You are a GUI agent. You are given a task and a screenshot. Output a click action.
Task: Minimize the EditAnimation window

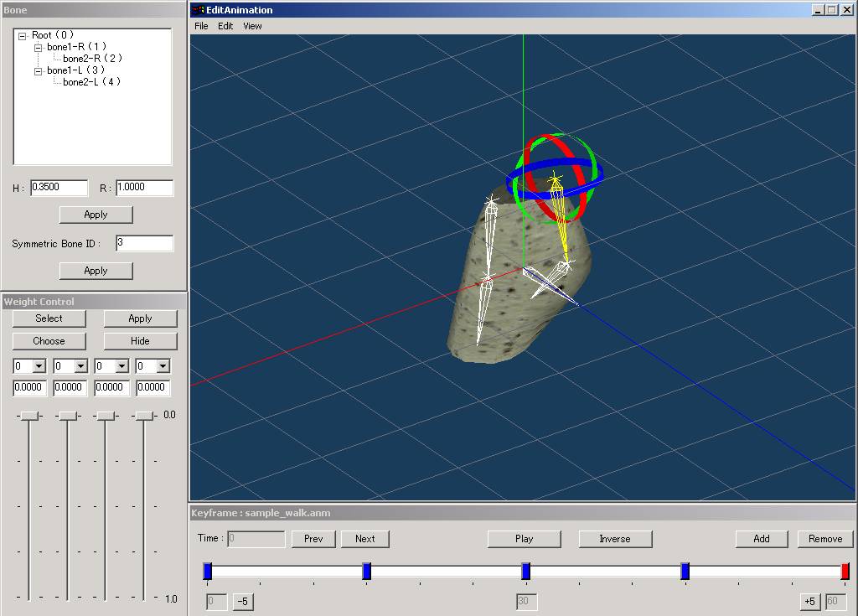[819, 10]
